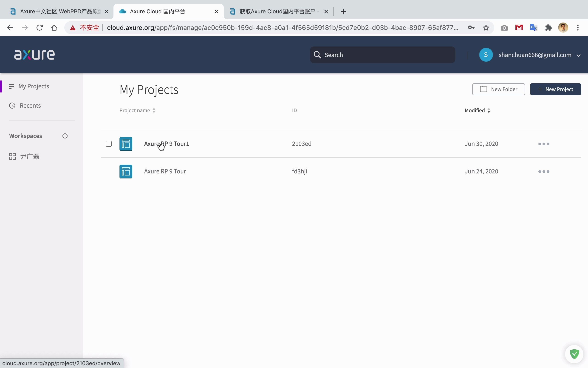Click the Chrome profile avatar
Viewport: 588px width, 368px height.
tap(563, 28)
